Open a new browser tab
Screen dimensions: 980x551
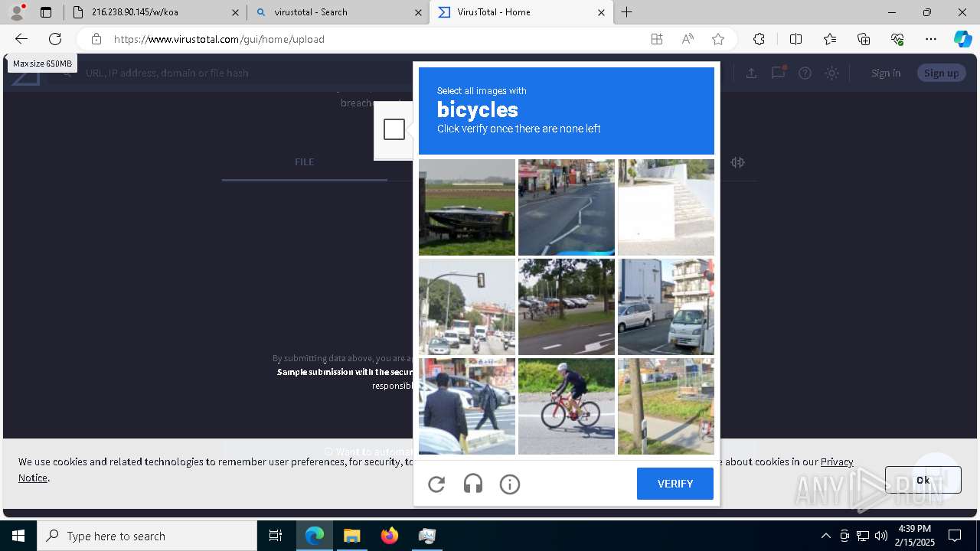pyautogui.click(x=627, y=12)
